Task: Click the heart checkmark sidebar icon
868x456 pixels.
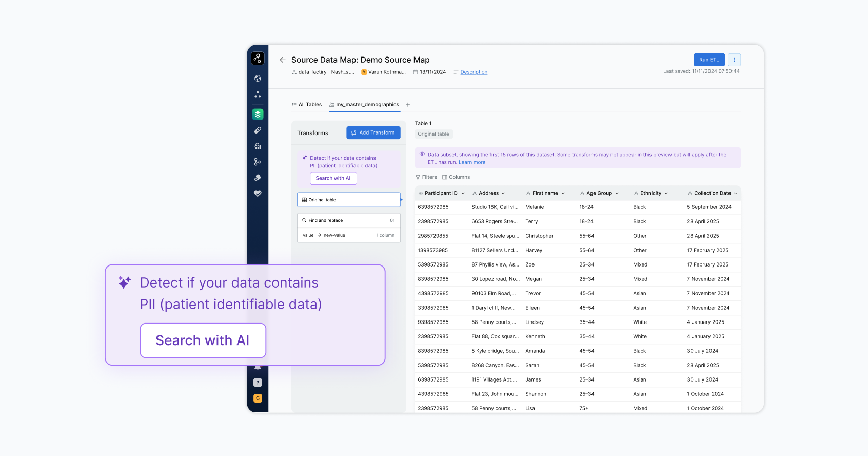Action: [258, 194]
